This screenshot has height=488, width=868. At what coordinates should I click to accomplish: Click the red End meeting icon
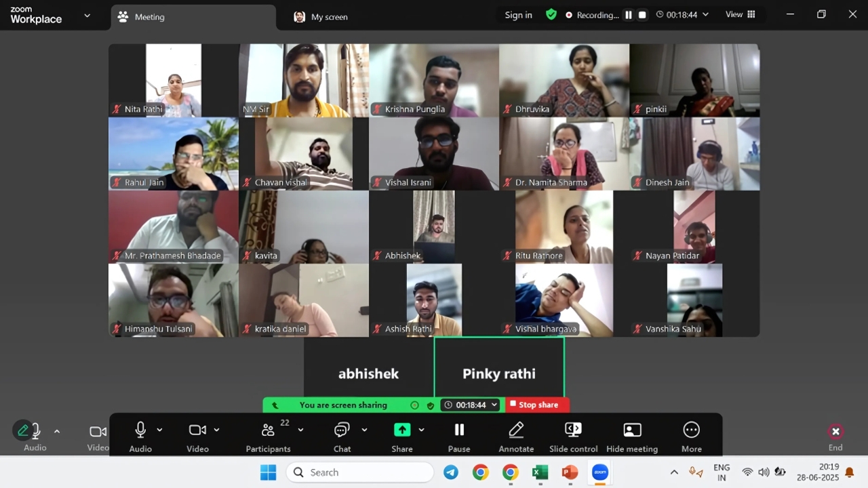[835, 432]
